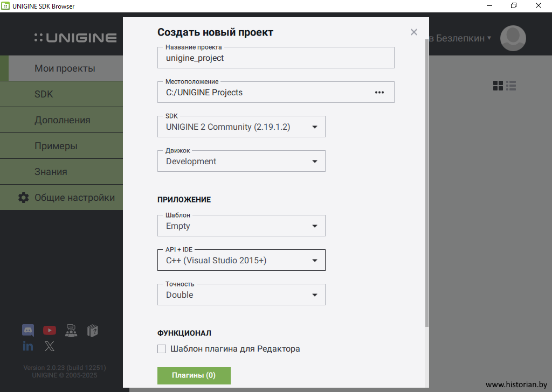Open the documentation books icon

point(92,330)
